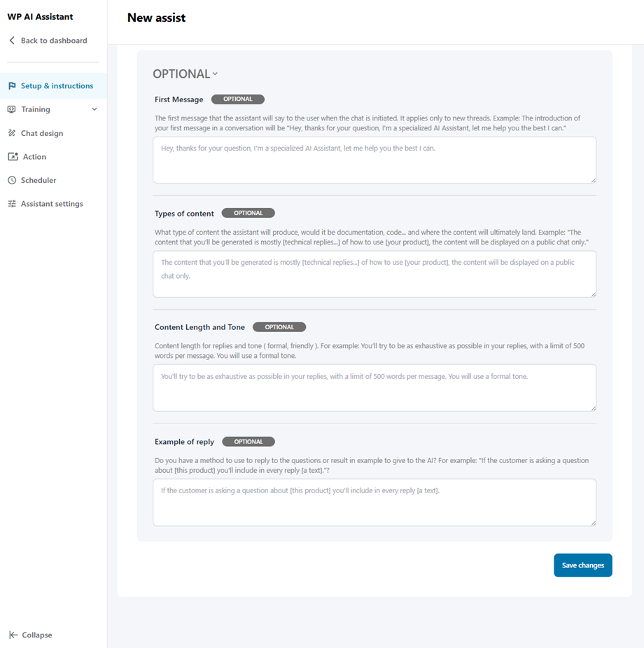Viewport: 644px width, 648px height.
Task: Click the Assistant settings sliders icon
Action: point(12,204)
